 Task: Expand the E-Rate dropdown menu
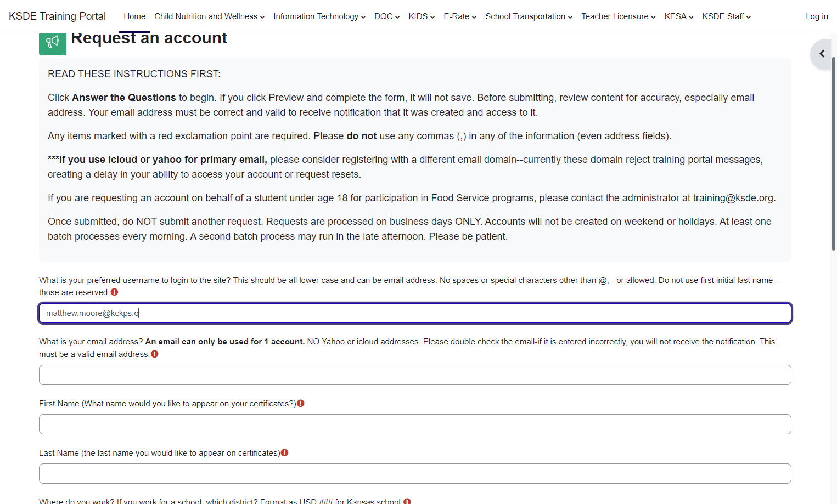pyautogui.click(x=460, y=16)
